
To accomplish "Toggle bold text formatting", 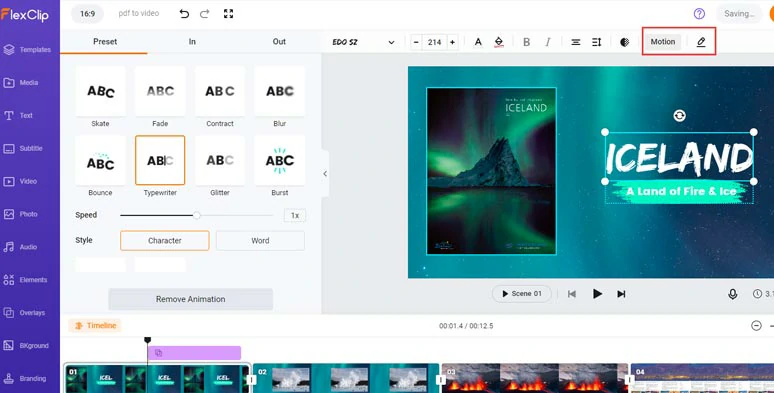I will click(526, 42).
